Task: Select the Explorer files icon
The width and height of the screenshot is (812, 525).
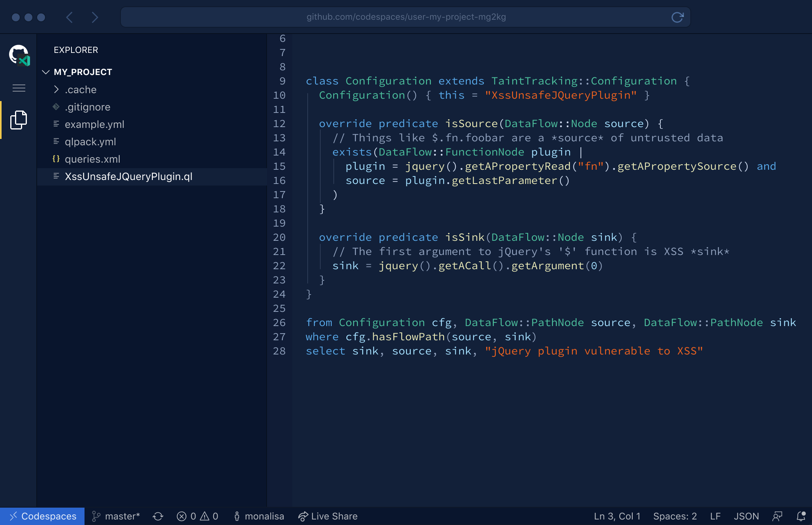Action: coord(19,120)
